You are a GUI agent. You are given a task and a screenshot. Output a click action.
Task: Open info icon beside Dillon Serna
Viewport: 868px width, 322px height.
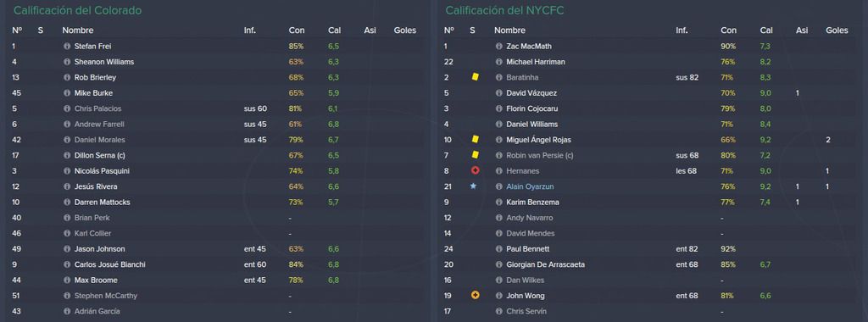pos(67,155)
